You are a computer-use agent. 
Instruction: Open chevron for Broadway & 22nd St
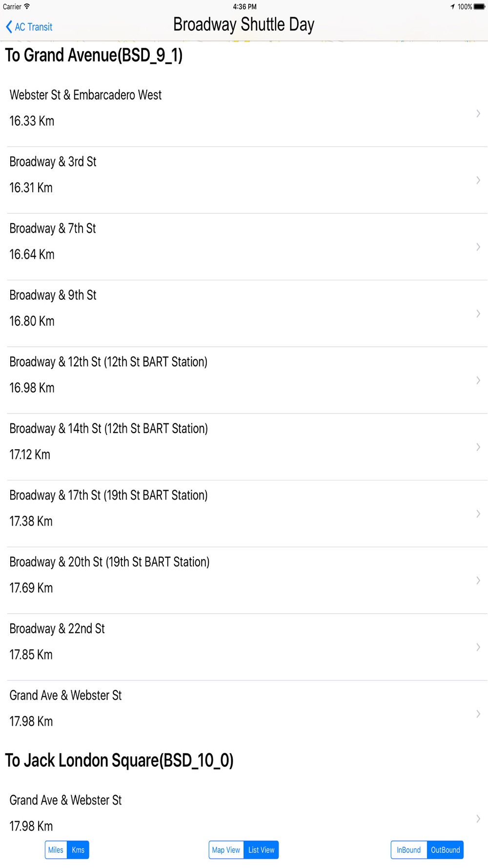click(x=478, y=647)
